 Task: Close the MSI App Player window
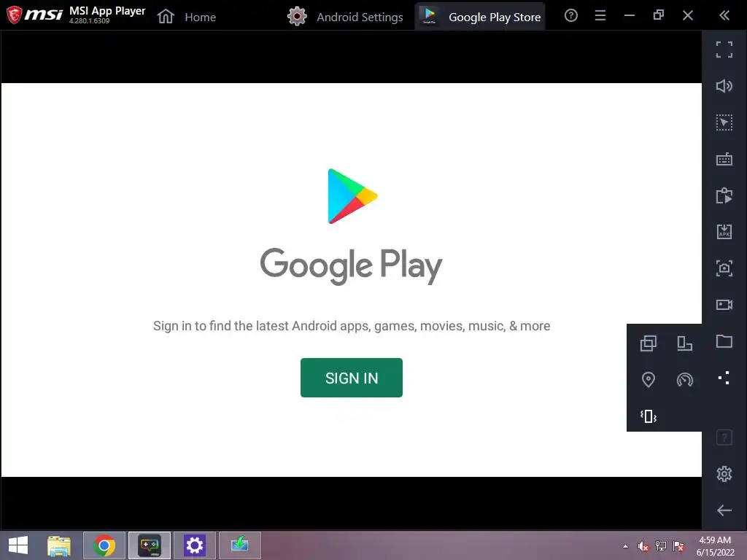[x=687, y=16]
